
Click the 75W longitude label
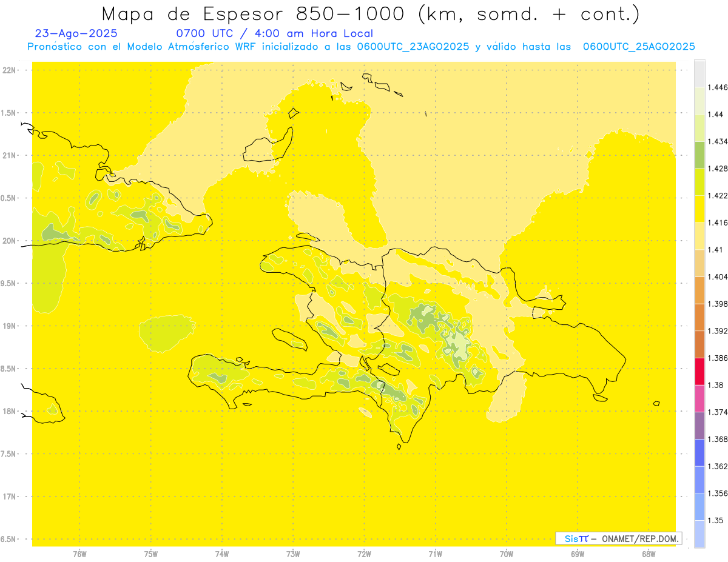pos(150,554)
